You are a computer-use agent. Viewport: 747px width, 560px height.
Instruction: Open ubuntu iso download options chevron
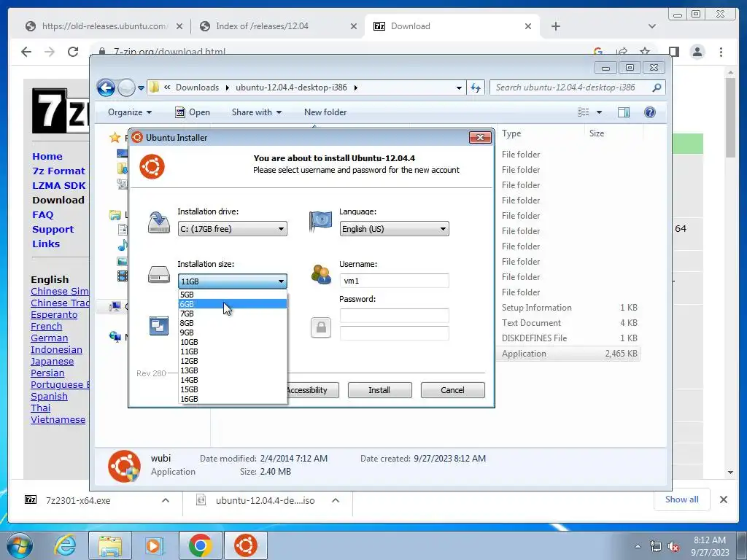[336, 500]
